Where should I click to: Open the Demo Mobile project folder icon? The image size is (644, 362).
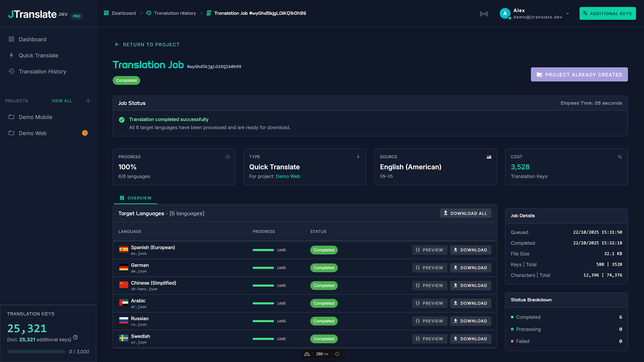(11, 117)
